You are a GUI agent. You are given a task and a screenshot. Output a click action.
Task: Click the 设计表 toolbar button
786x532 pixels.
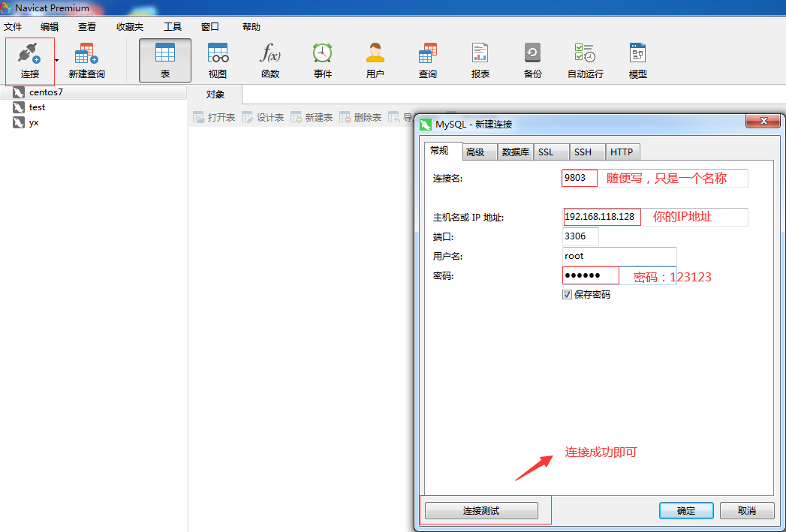tap(263, 118)
